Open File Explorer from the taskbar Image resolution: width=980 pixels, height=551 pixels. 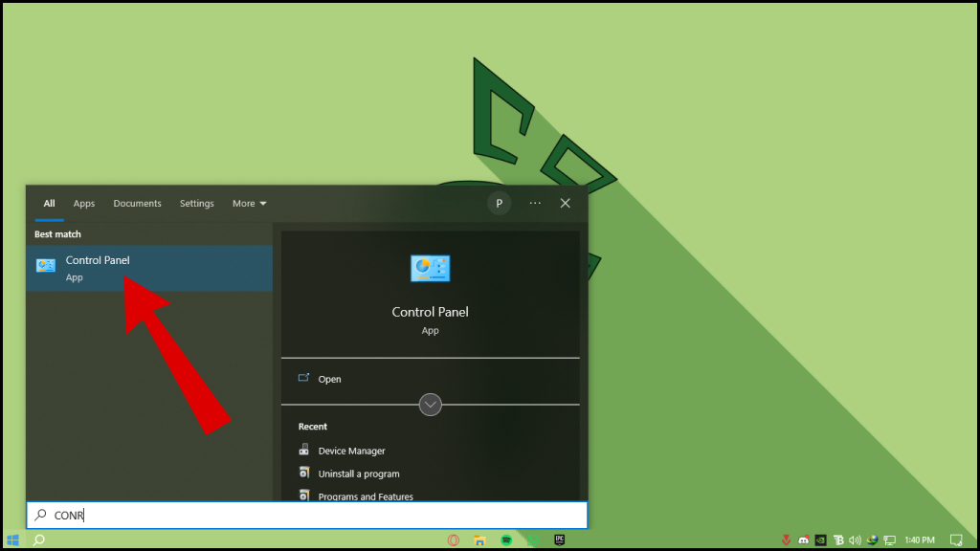[x=480, y=540]
